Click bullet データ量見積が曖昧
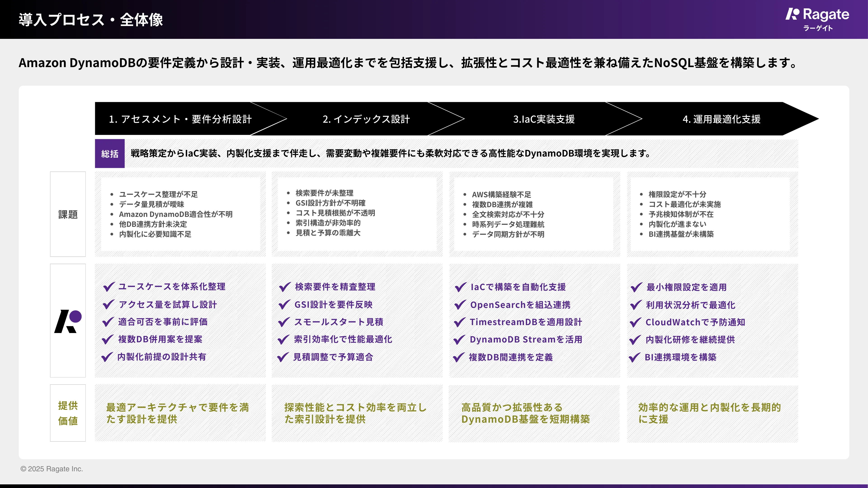 click(152, 204)
